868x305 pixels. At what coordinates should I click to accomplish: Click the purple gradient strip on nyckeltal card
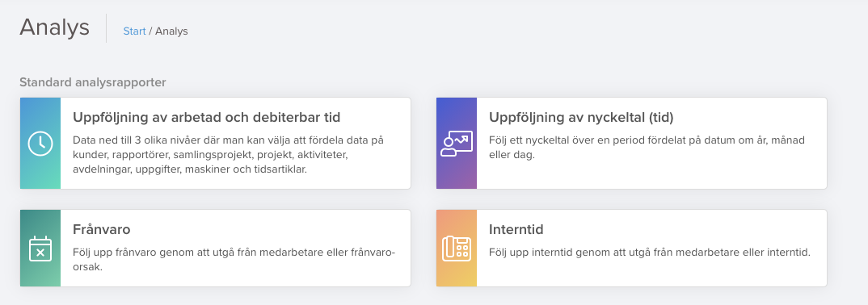point(457,144)
